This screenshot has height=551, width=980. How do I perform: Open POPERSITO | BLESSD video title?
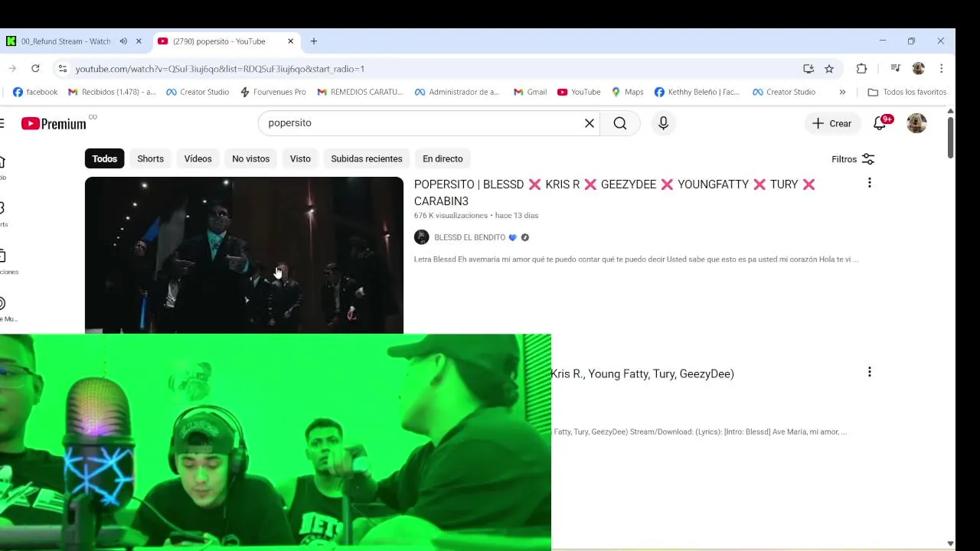coord(615,193)
